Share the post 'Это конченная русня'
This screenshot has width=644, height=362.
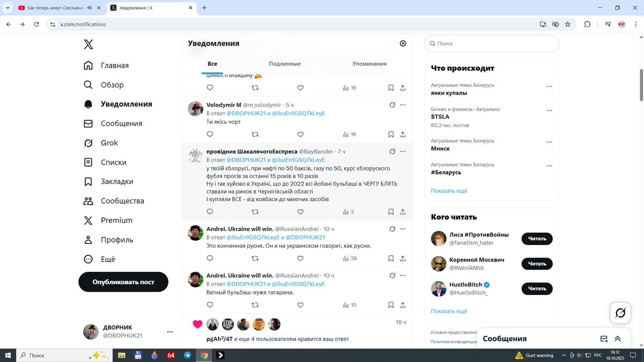(x=402, y=258)
